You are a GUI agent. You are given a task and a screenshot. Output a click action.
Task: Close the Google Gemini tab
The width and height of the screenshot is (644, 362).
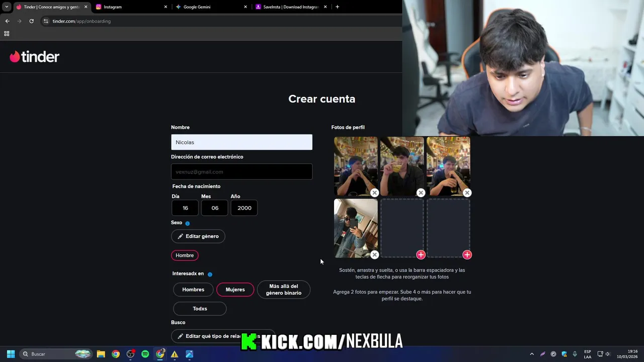point(246,7)
